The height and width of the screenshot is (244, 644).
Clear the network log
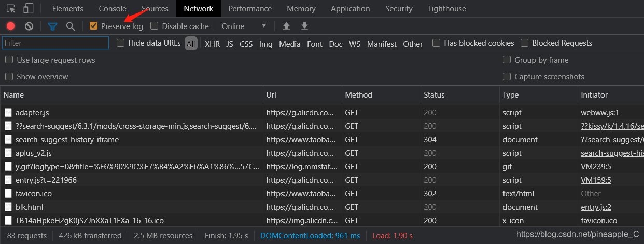(x=29, y=26)
